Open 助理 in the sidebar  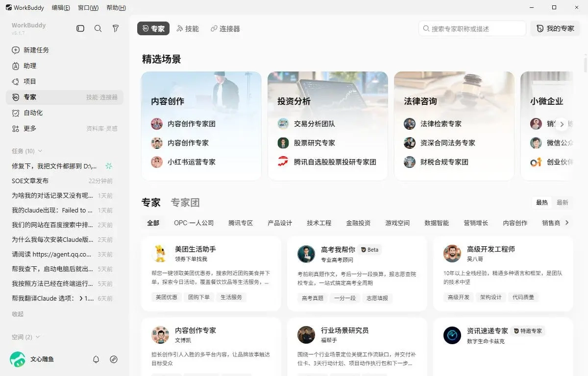pos(64,66)
